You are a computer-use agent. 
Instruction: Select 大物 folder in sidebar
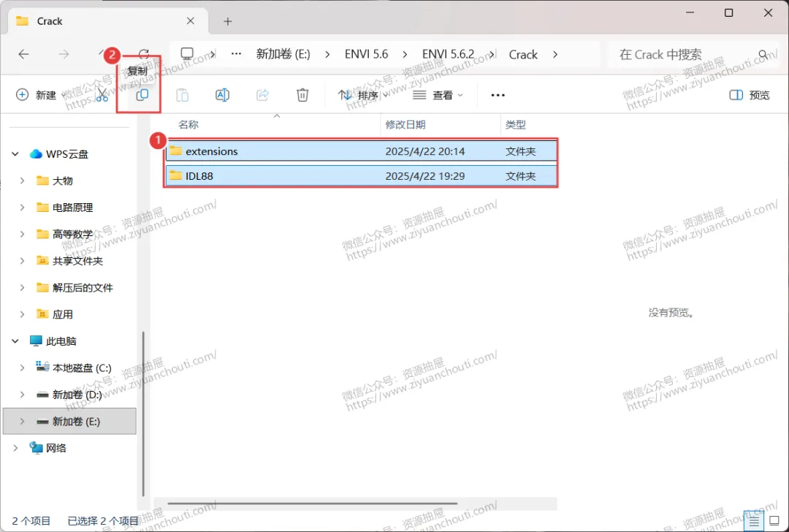pyautogui.click(x=55, y=180)
